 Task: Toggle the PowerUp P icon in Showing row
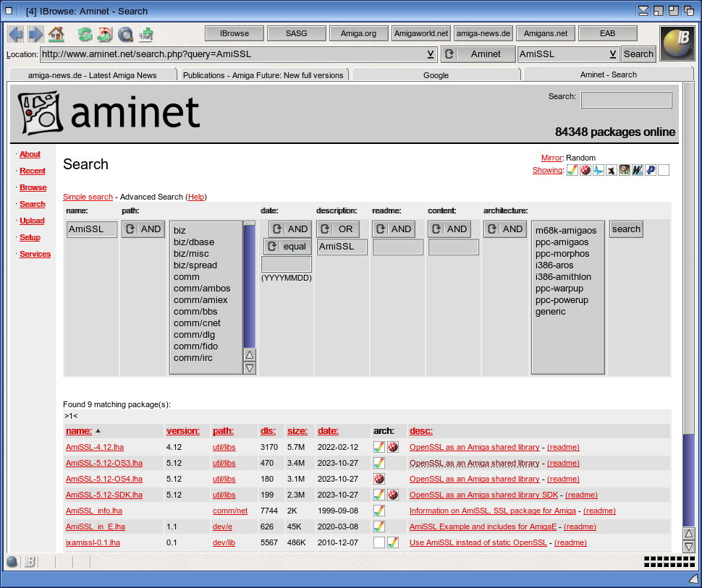coord(651,170)
